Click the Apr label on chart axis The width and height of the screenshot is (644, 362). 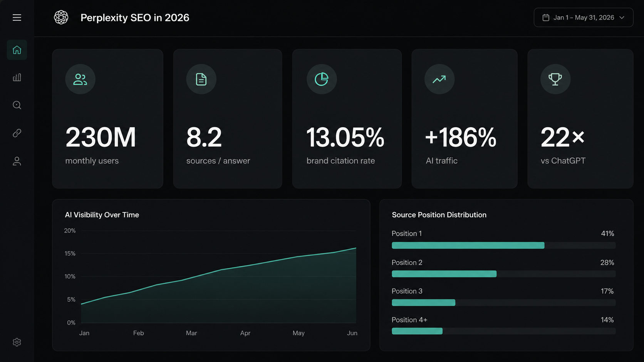point(245,333)
